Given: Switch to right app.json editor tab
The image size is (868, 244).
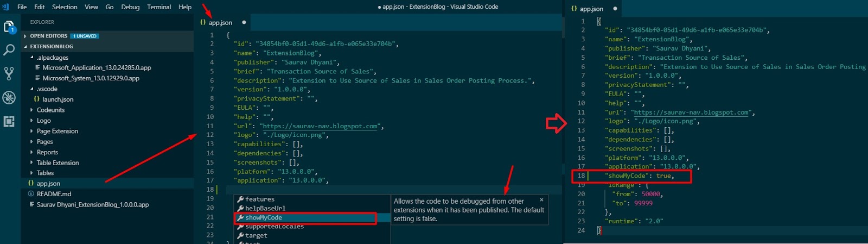Looking at the screenshot, I should click(x=591, y=9).
